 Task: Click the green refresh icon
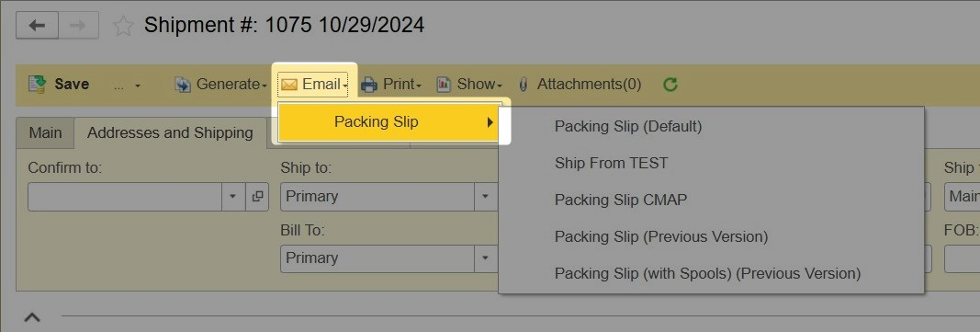670,85
